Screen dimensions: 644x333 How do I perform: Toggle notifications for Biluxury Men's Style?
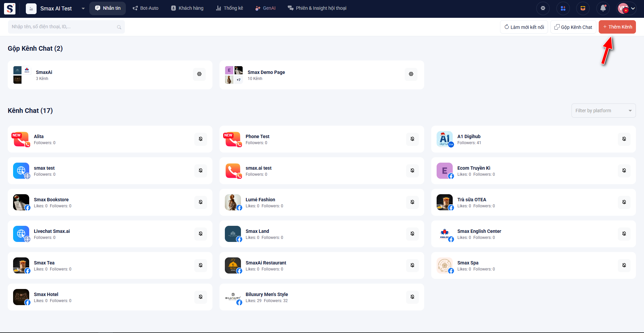pos(412,297)
